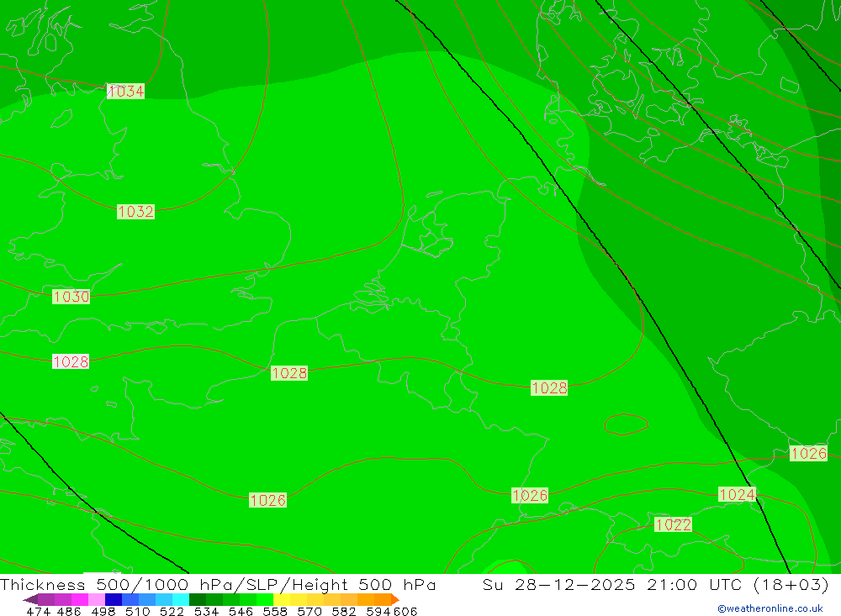Click the 21:00 UTC time text
The height and width of the screenshot is (616, 841).
click(696, 584)
